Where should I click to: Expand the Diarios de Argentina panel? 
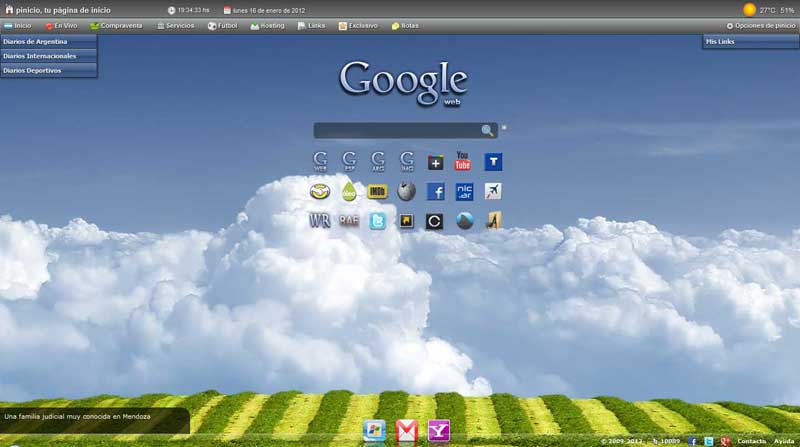(x=49, y=42)
